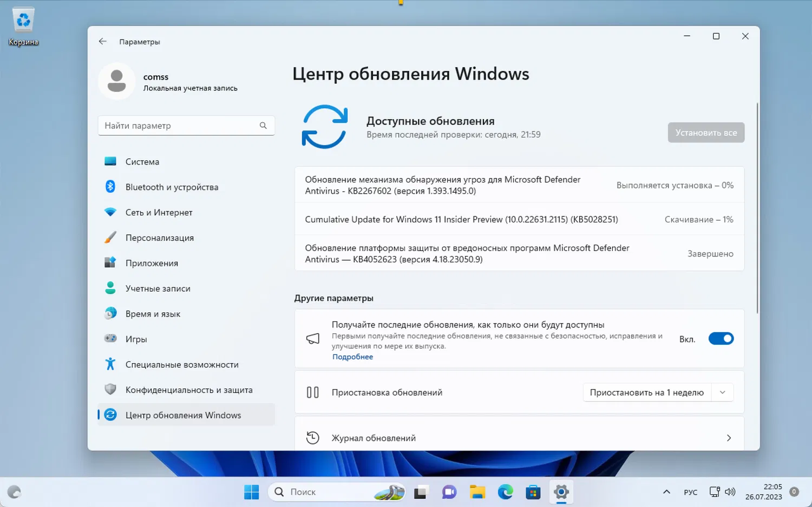Open Bluetooth и устройства settings icon
Screen dimensions: 812x507
click(110, 187)
